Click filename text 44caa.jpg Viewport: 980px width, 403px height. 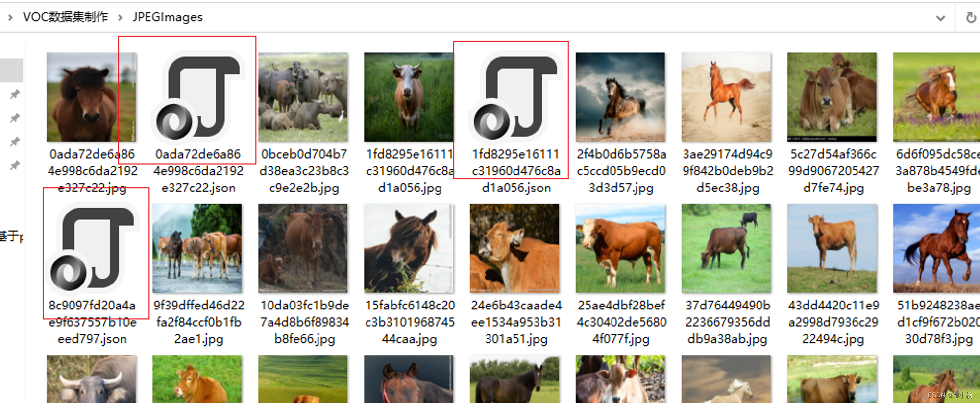tap(410, 339)
